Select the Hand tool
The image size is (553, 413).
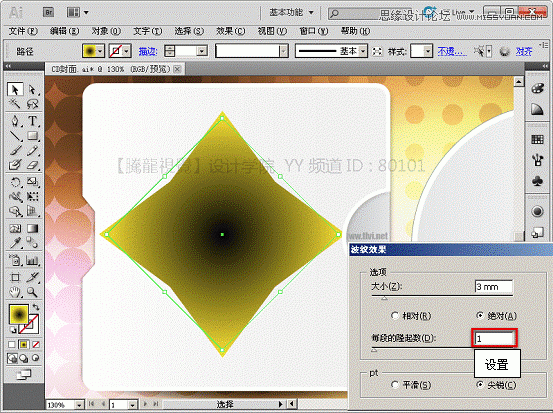pos(15,292)
